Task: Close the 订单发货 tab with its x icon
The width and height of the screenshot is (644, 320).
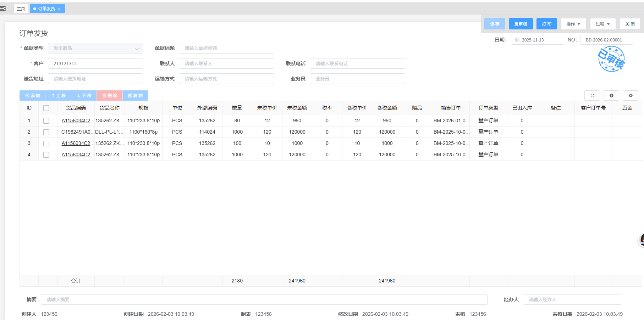Action: 59,9
